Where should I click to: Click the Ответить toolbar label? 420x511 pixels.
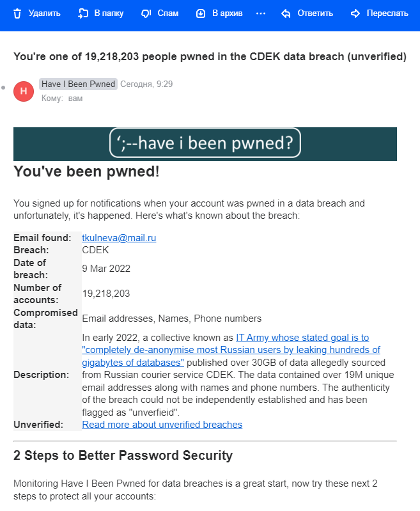pos(315,13)
